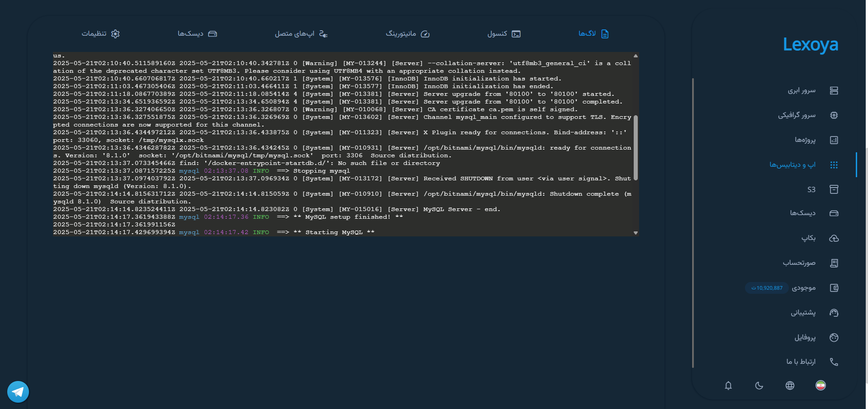The height and width of the screenshot is (409, 868).
Task: Click the اپ و دیتابیس‌ها grid icon
Action: pos(834,165)
